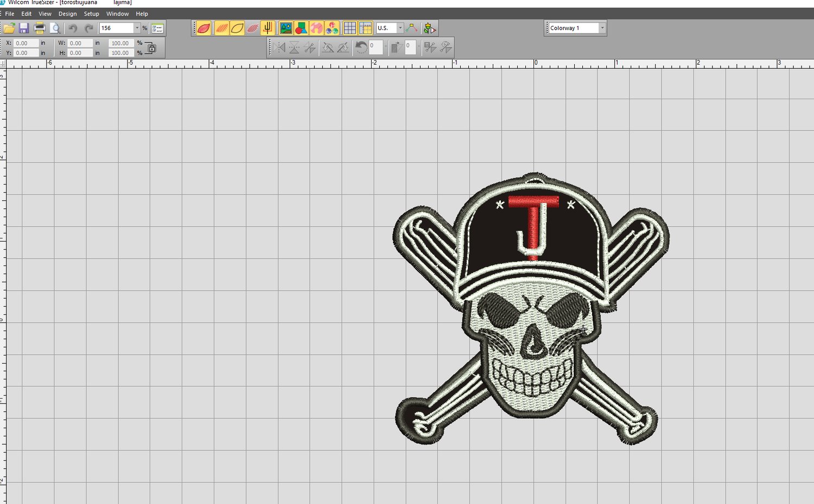This screenshot has height=504, width=814.
Task: Toggle TrueView stitch rendering
Action: click(204, 28)
